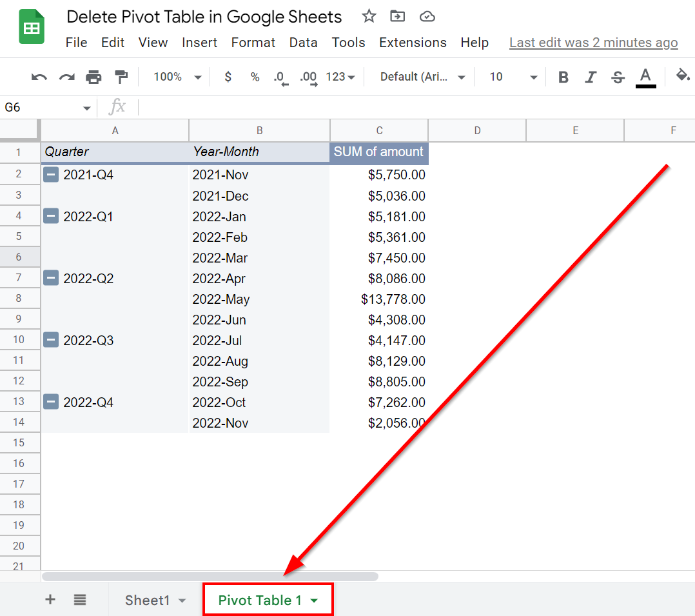Viewport: 695px width, 616px height.
Task: Open the Edit menu
Action: tap(113, 43)
